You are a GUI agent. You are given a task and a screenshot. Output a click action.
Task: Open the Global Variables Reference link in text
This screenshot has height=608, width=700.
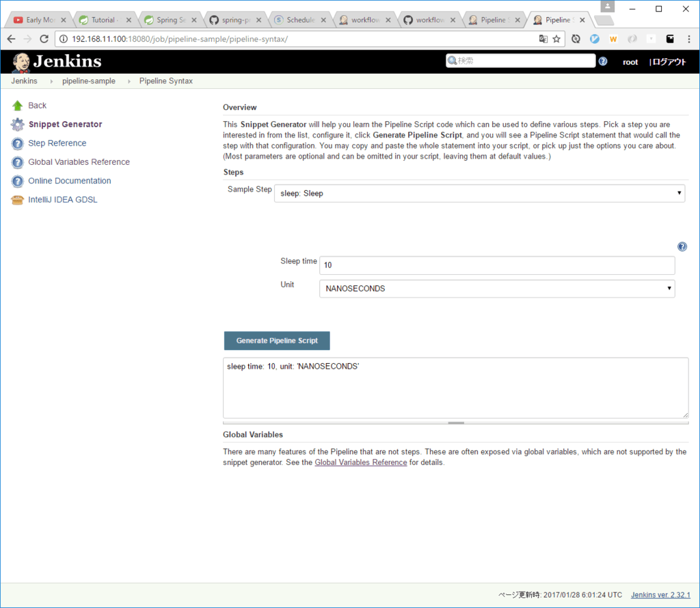pos(360,462)
